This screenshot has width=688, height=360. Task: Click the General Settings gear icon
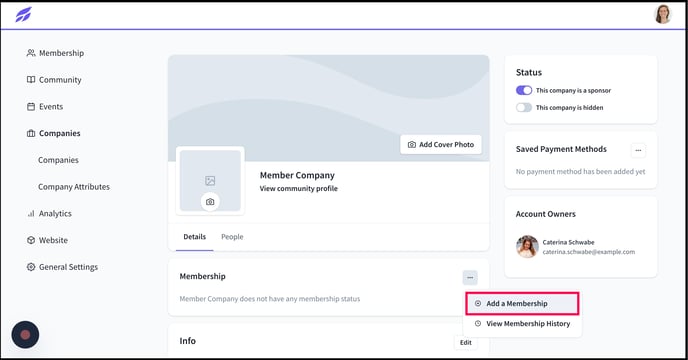pyautogui.click(x=31, y=267)
